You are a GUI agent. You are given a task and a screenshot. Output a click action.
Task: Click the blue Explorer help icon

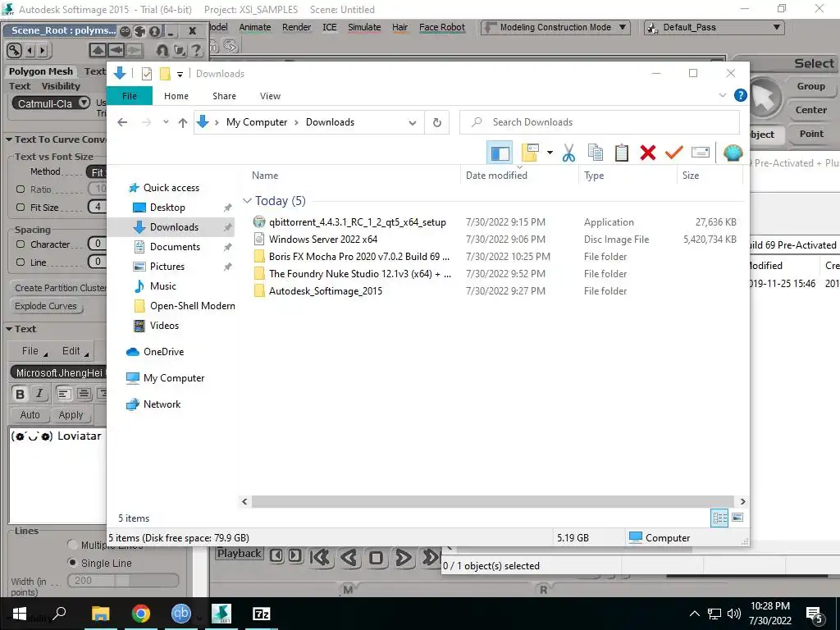[741, 95]
